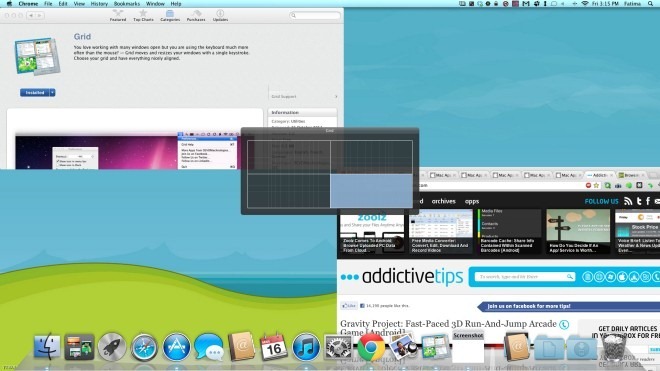The height and width of the screenshot is (371, 660).
Task: Click the Facebook icon beside Follow Us
Action: pos(648,201)
